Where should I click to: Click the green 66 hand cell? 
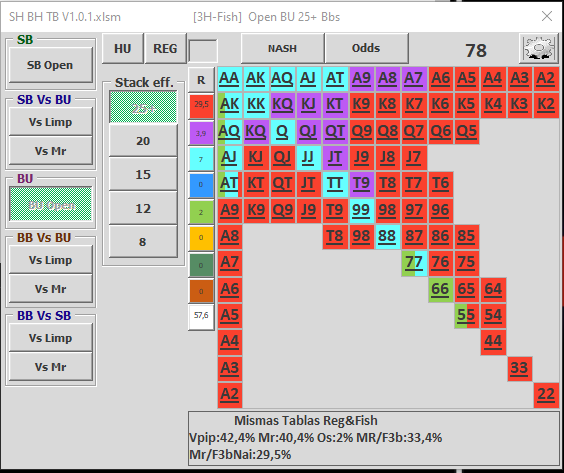point(440,290)
